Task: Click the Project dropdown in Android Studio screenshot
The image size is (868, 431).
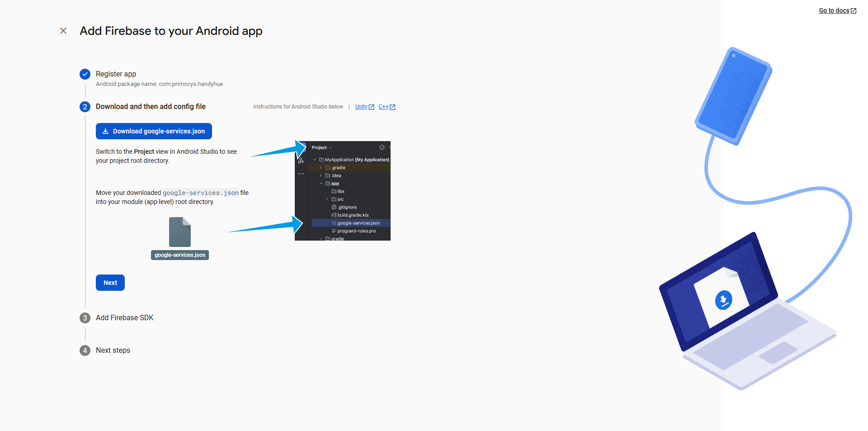Action: (321, 148)
